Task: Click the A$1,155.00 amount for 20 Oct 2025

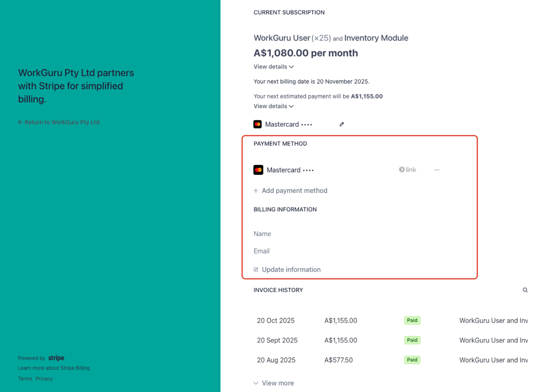Action: pyautogui.click(x=341, y=321)
